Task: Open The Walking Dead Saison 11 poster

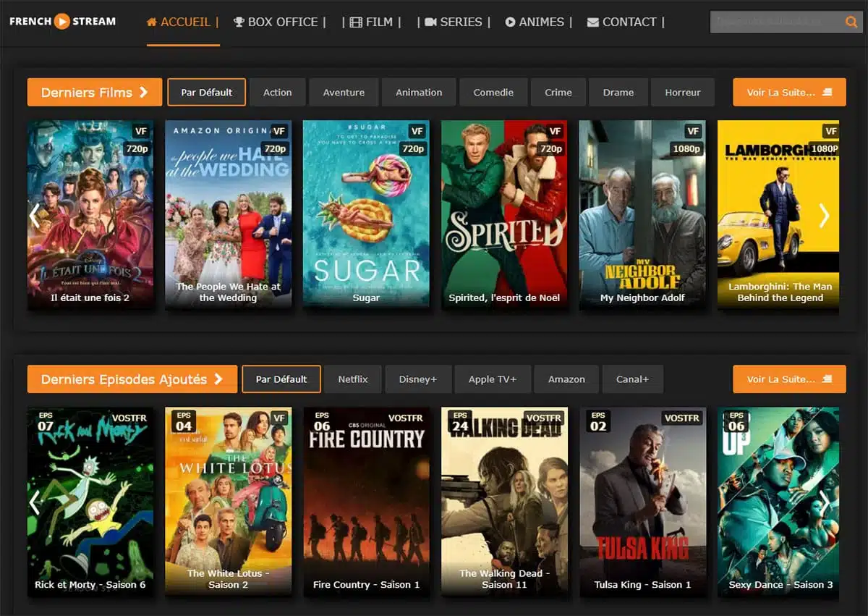Action: pos(504,502)
